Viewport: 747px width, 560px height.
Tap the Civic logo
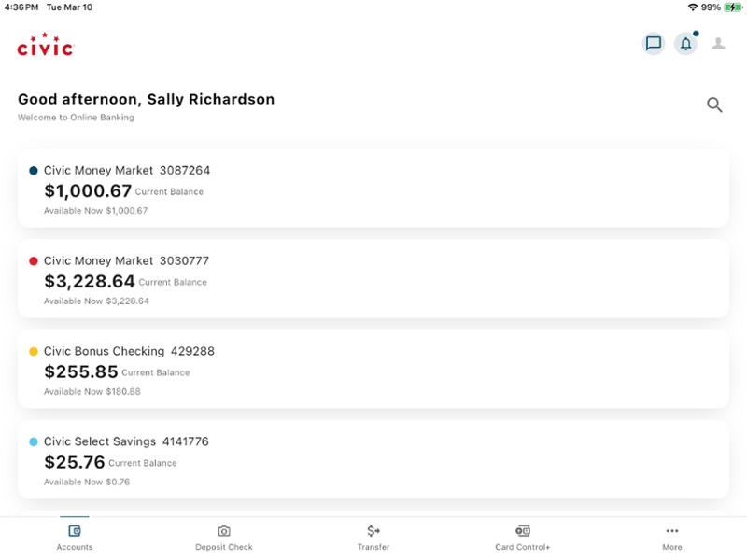pyautogui.click(x=45, y=44)
